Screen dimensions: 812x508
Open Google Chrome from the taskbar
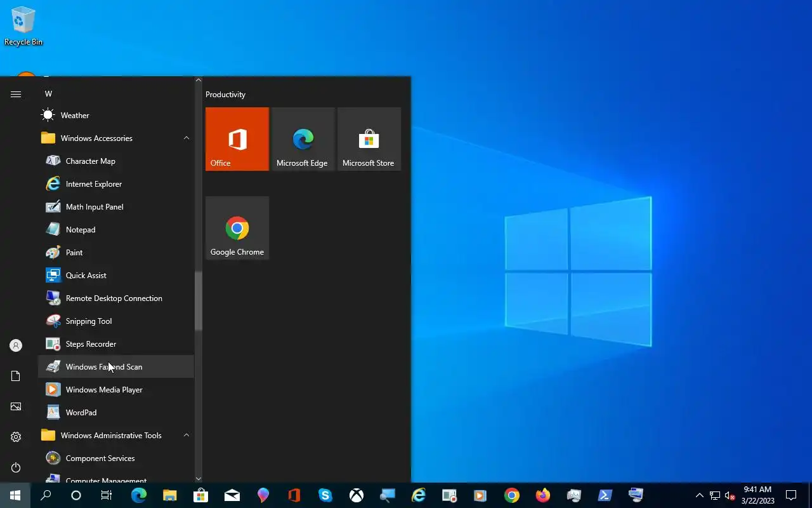click(x=512, y=495)
